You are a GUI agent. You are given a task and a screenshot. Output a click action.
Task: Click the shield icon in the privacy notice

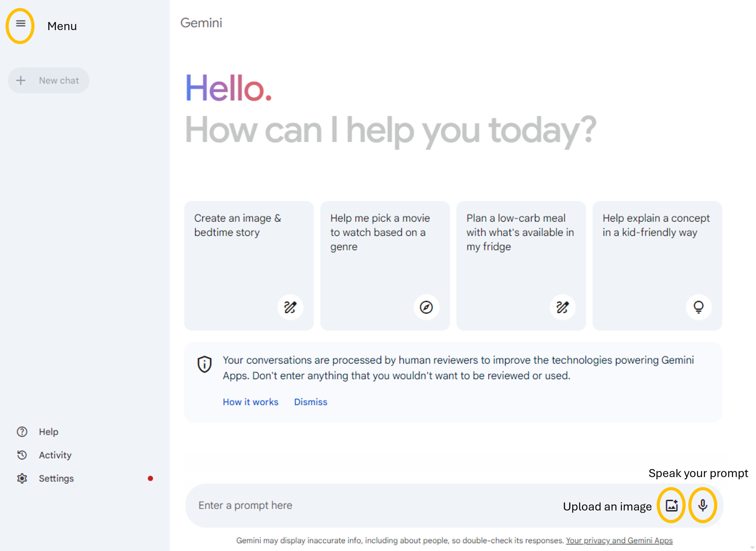click(205, 364)
